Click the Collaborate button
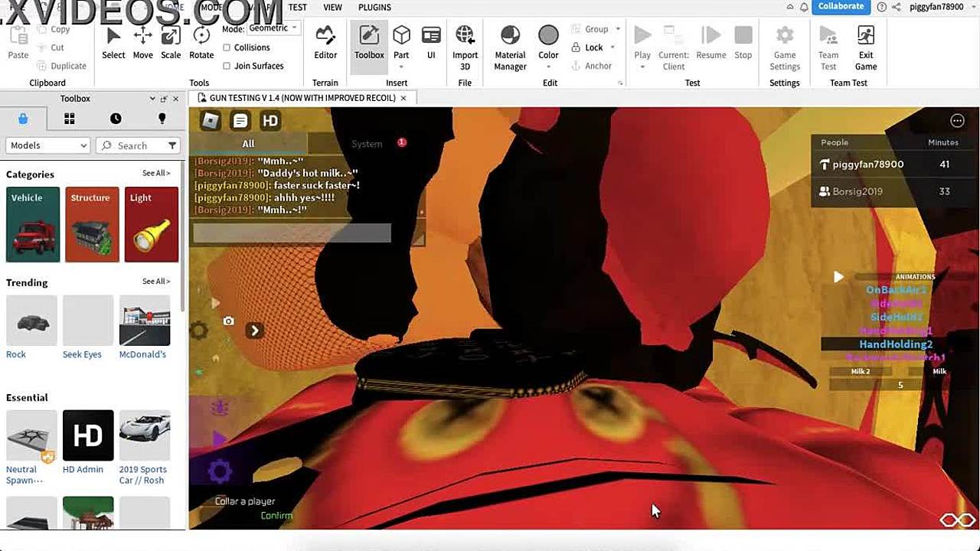 (x=840, y=7)
